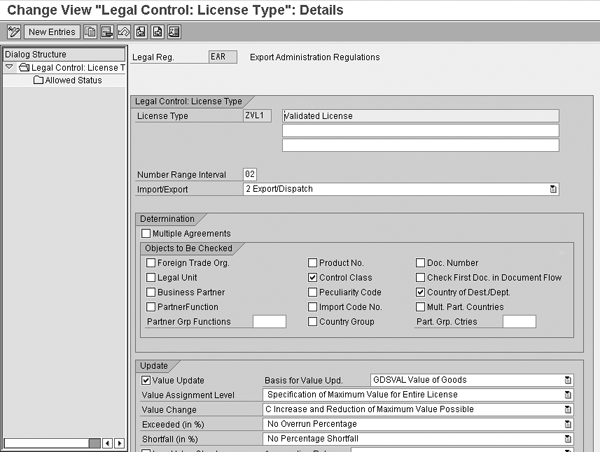Screen dimensions: 600x452
Task: Collapse the Legal Control: License Type tree node
Action: pos(9,67)
